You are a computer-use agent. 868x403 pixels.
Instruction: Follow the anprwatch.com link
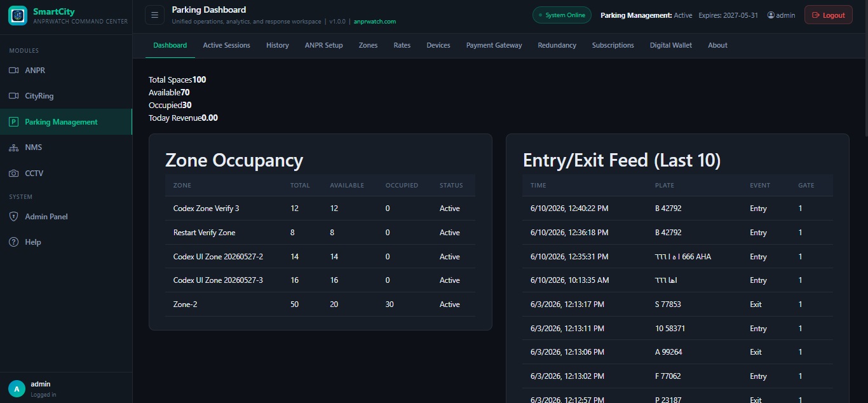pos(375,22)
